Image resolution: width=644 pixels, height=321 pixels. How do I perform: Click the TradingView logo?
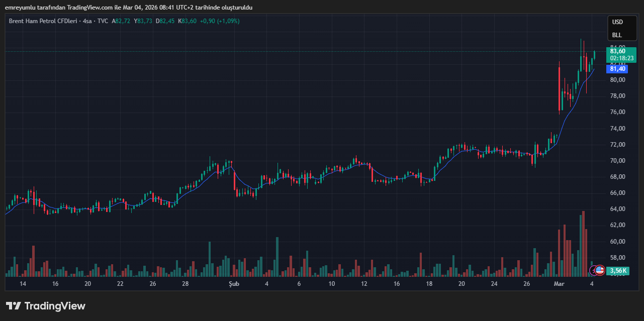pyautogui.click(x=46, y=306)
